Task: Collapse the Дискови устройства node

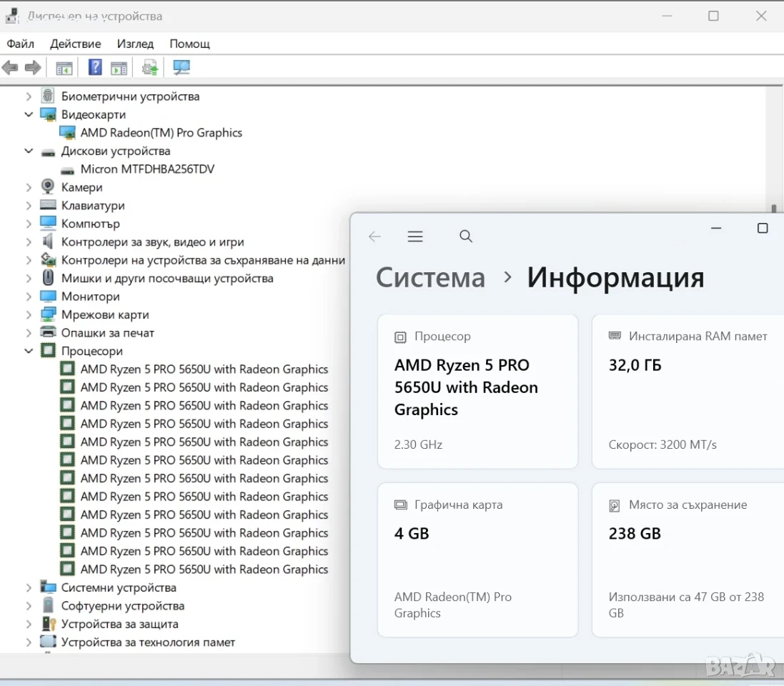Action: point(29,151)
